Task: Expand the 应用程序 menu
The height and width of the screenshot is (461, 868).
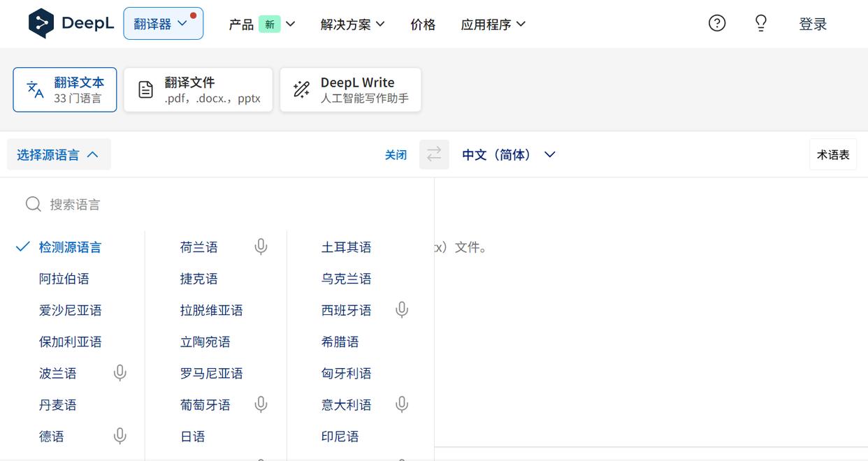Action: pos(493,24)
